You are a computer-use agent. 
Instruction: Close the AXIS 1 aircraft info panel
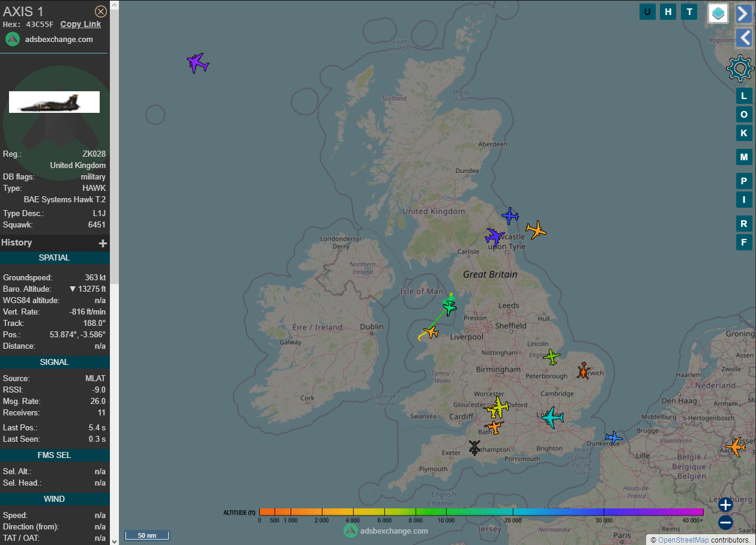101,11
